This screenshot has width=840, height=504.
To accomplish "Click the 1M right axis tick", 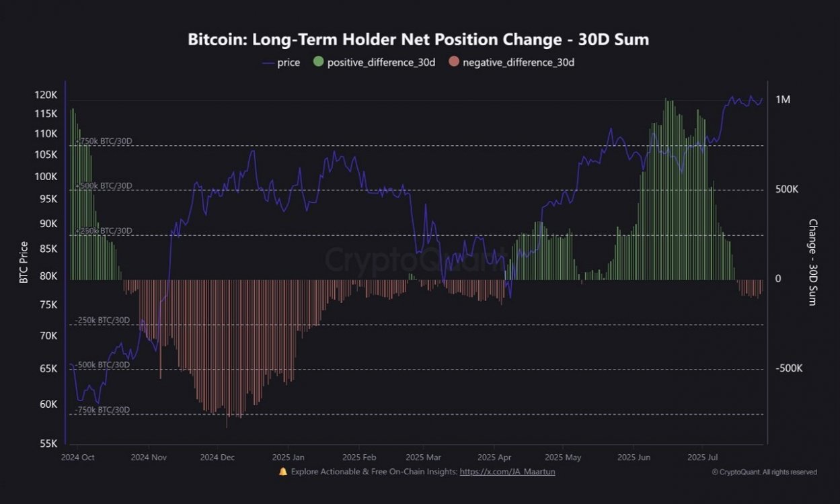I will point(783,99).
